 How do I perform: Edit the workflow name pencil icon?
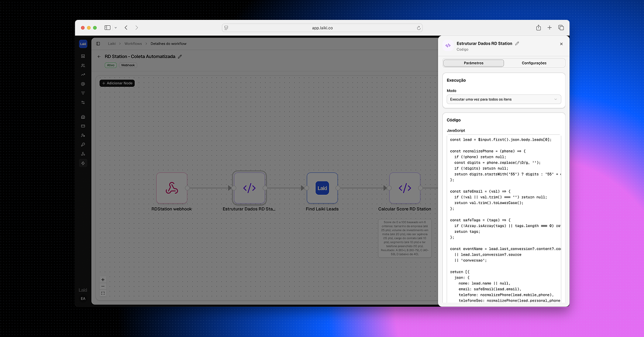pos(180,56)
